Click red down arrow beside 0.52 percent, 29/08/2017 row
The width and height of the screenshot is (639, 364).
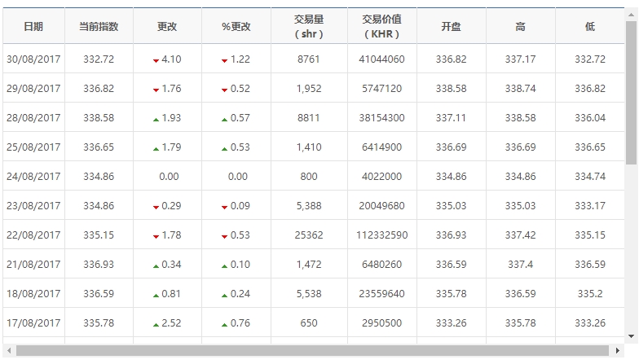point(224,90)
